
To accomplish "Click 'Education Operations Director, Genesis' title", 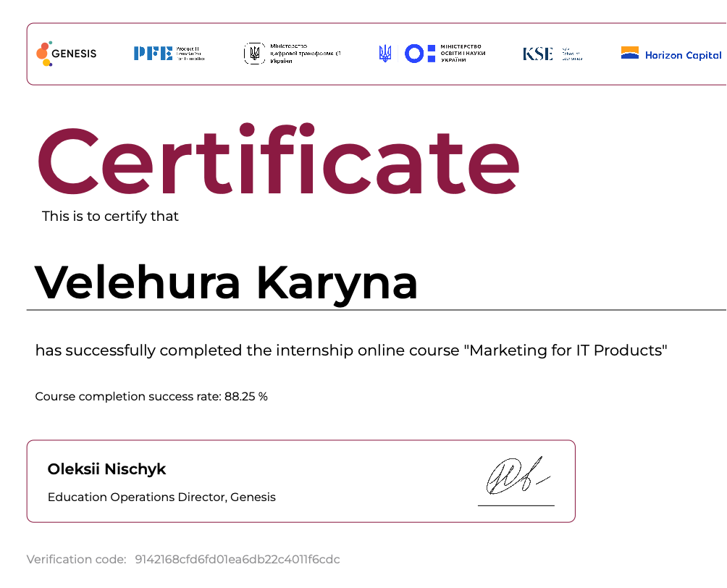I will [x=161, y=497].
